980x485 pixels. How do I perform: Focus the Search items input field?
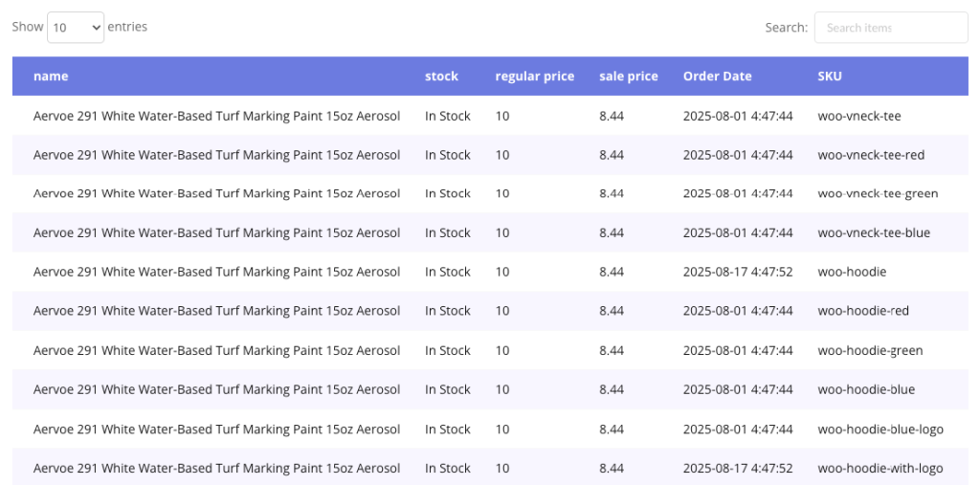point(891,28)
